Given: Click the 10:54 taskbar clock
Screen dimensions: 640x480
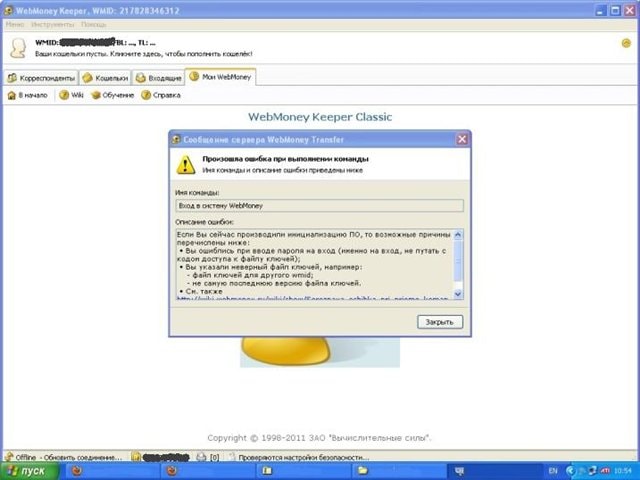Looking at the screenshot, I should coord(623,471).
